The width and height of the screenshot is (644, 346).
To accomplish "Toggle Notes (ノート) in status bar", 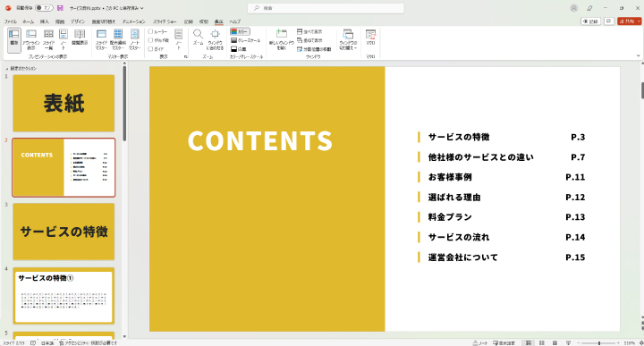I will click(479, 342).
